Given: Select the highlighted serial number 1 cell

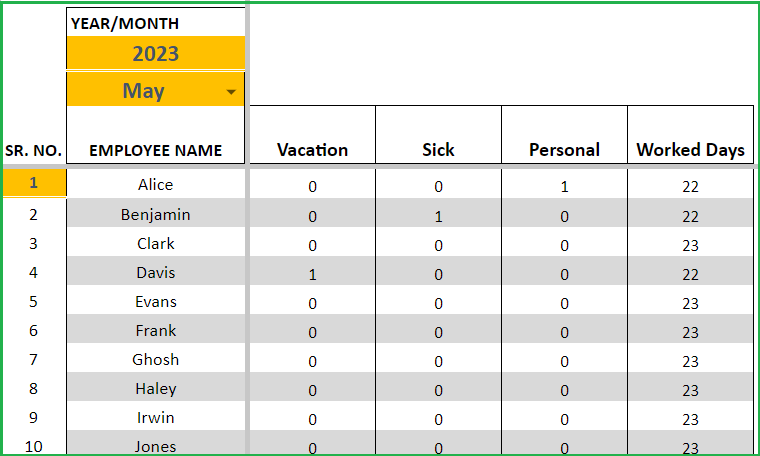Looking at the screenshot, I should click(34, 183).
